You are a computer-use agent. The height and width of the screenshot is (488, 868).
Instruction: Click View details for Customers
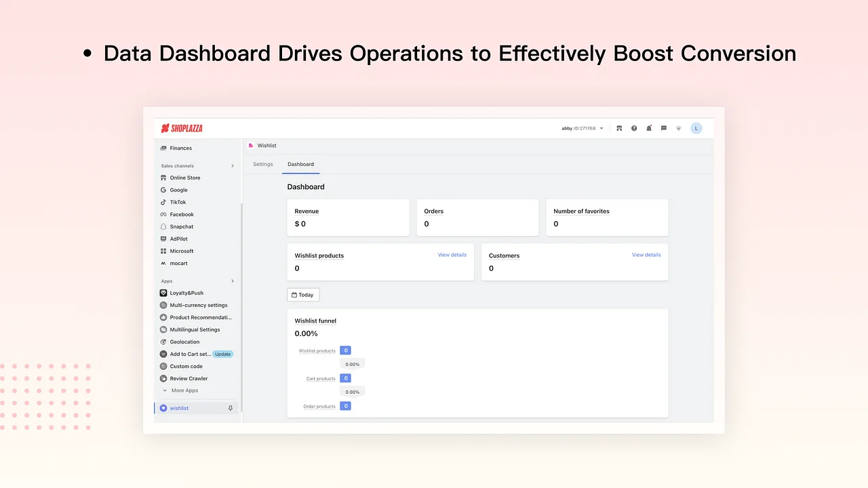pos(646,255)
